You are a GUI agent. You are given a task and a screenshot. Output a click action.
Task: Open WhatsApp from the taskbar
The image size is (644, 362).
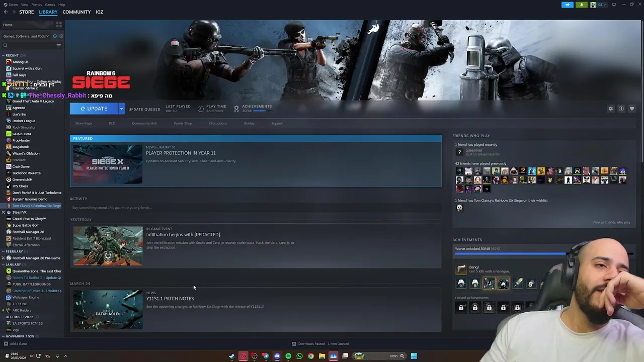click(299, 356)
